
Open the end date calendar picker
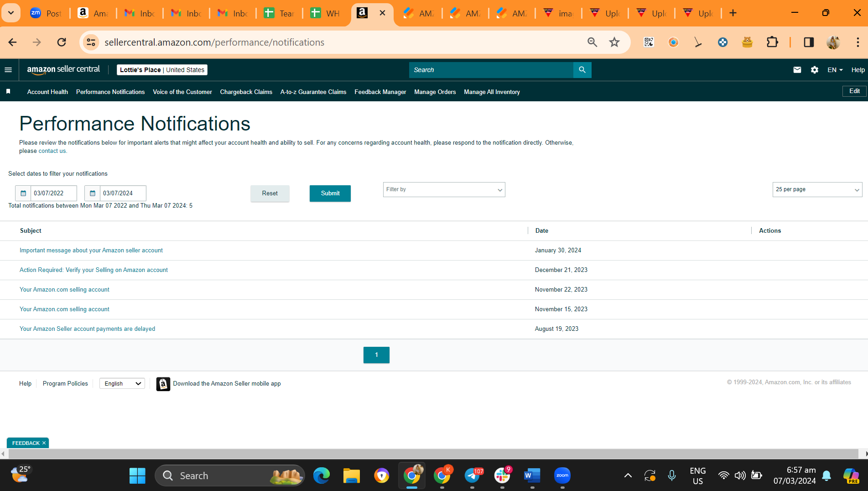click(x=93, y=193)
